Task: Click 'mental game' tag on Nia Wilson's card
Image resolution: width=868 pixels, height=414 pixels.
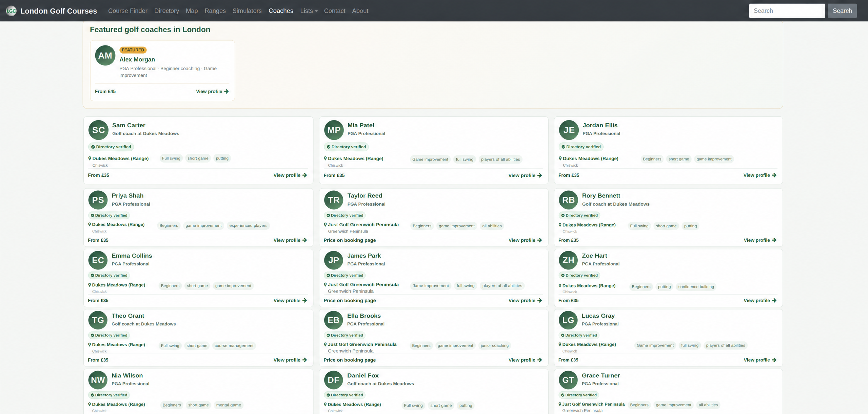Action: [229, 405]
